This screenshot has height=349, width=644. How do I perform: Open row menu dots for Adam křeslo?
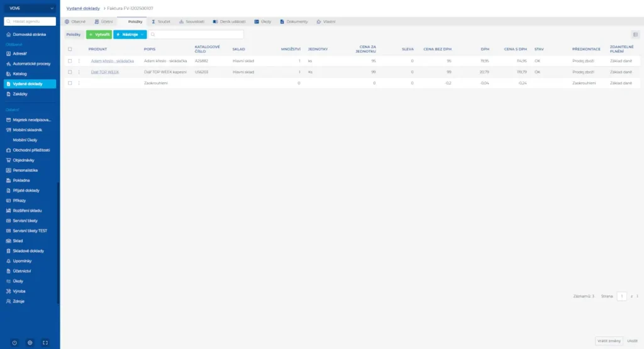[79, 61]
